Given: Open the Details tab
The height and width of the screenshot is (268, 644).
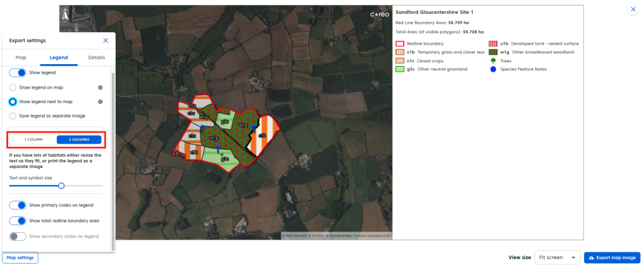Looking at the screenshot, I should pyautogui.click(x=96, y=57).
